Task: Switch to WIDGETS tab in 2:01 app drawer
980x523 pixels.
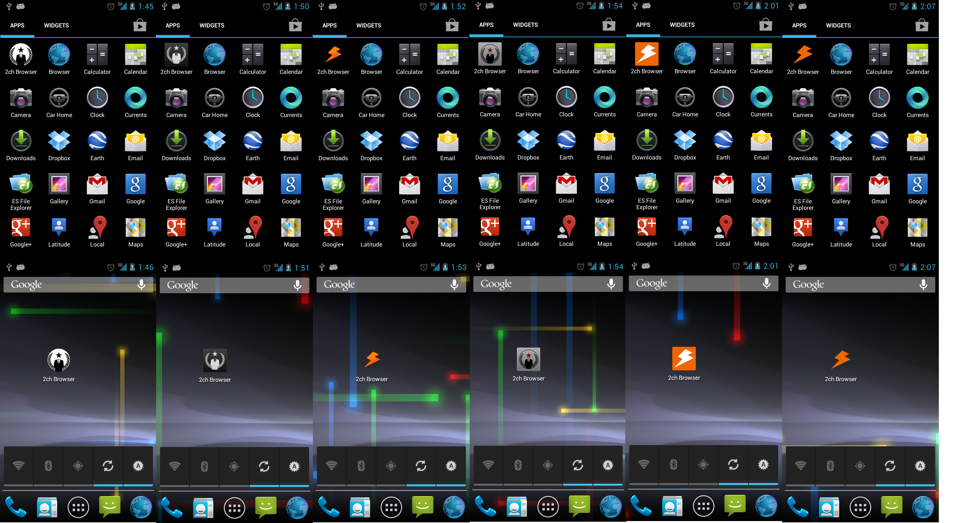Action: click(x=682, y=25)
